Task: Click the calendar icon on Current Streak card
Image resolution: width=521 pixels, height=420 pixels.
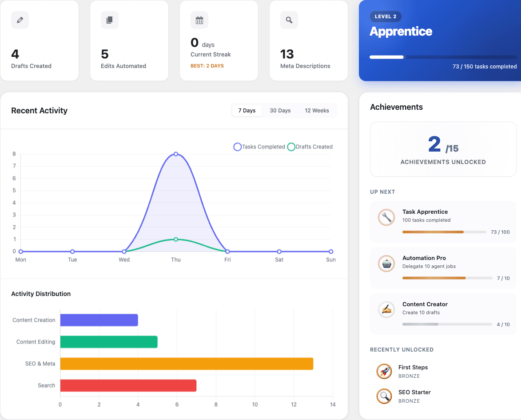Action: (199, 20)
